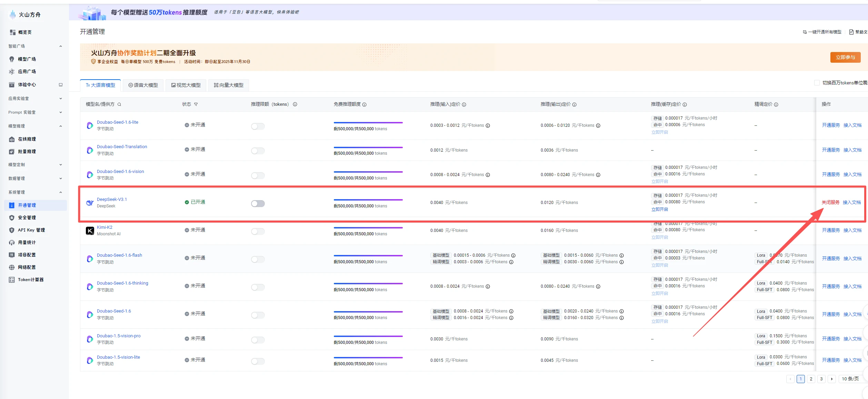Switch to the 语音大模型 tab
Screen dimensions: 868x399
[143, 85]
